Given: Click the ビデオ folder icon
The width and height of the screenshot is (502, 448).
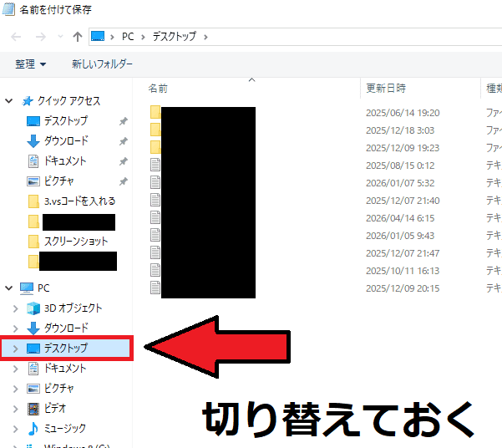Looking at the screenshot, I should tap(33, 409).
